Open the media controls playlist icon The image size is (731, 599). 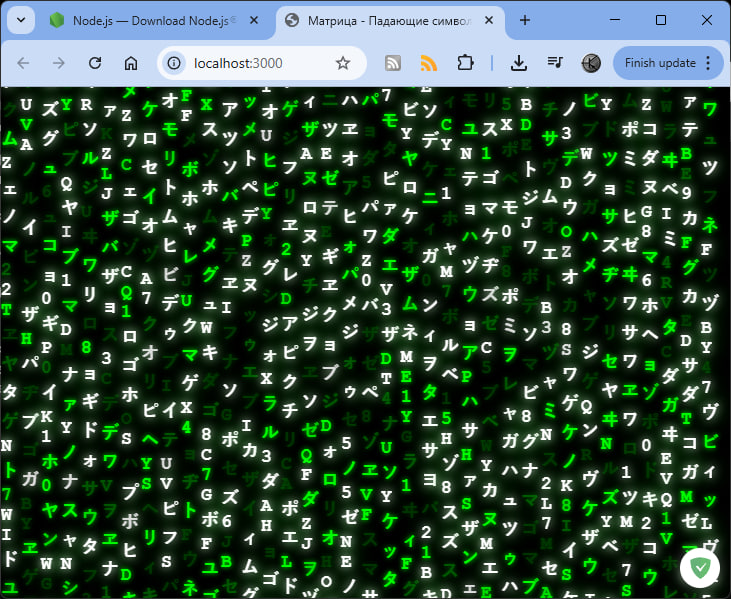click(x=555, y=63)
